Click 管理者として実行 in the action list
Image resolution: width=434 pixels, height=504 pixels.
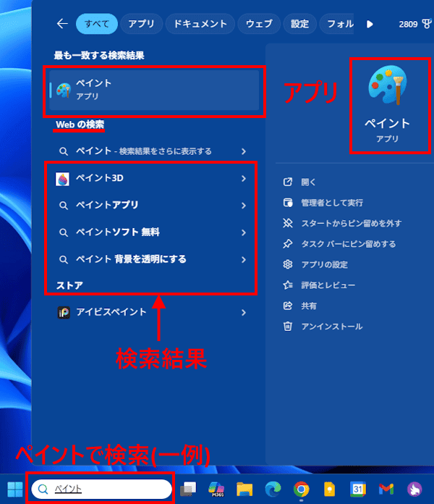tap(331, 203)
